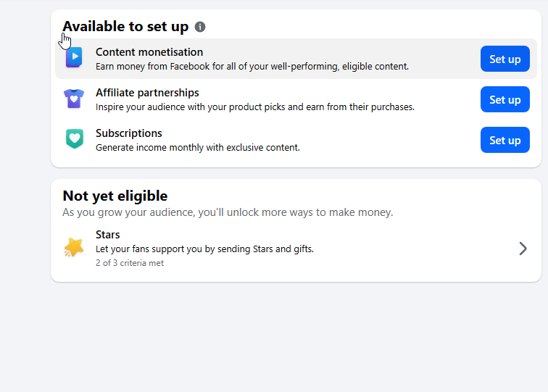Open info icon beside Available to set up
The image size is (548, 392).
click(200, 27)
